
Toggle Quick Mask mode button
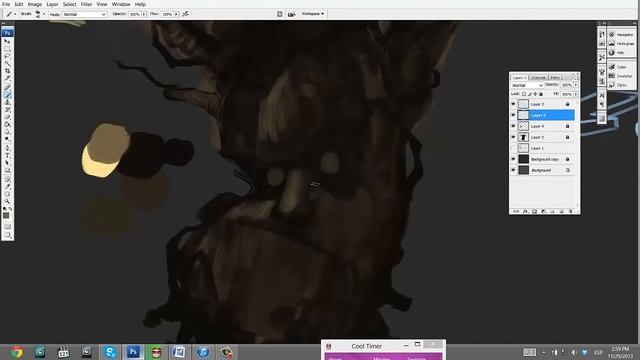7,226
